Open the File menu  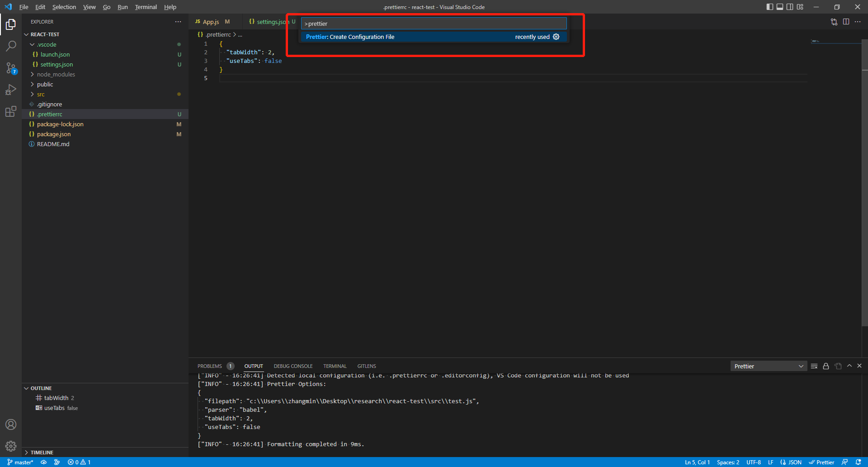pos(24,7)
